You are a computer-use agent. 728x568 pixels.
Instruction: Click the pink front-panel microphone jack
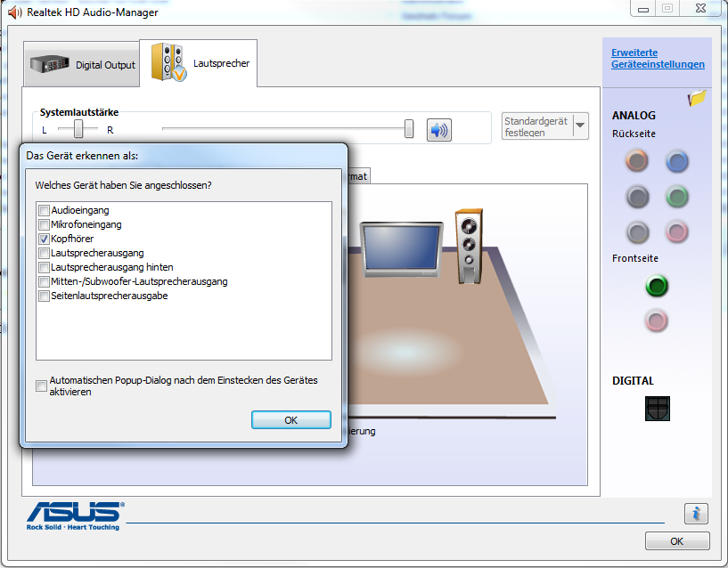click(657, 321)
